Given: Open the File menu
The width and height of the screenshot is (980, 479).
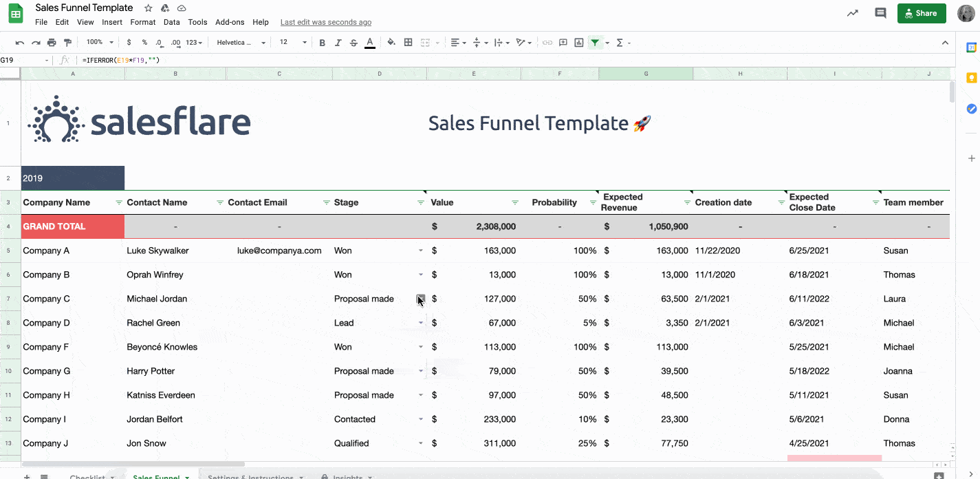Looking at the screenshot, I should 41,22.
